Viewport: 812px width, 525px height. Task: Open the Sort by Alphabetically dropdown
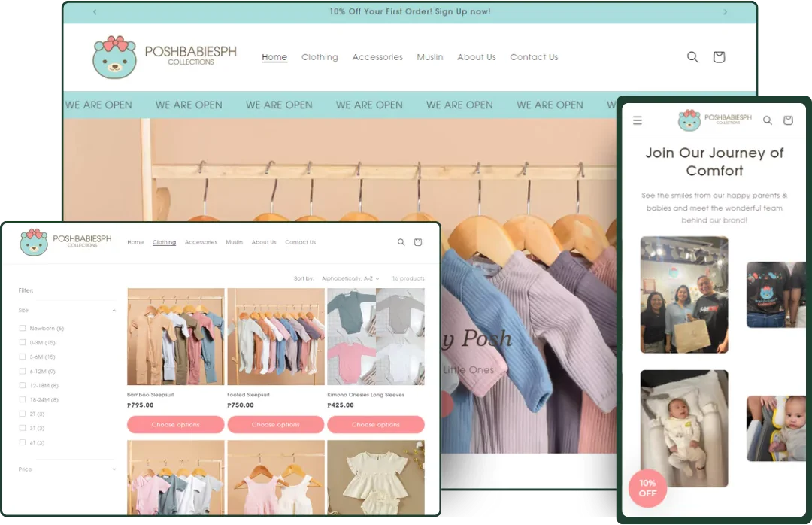(350, 278)
